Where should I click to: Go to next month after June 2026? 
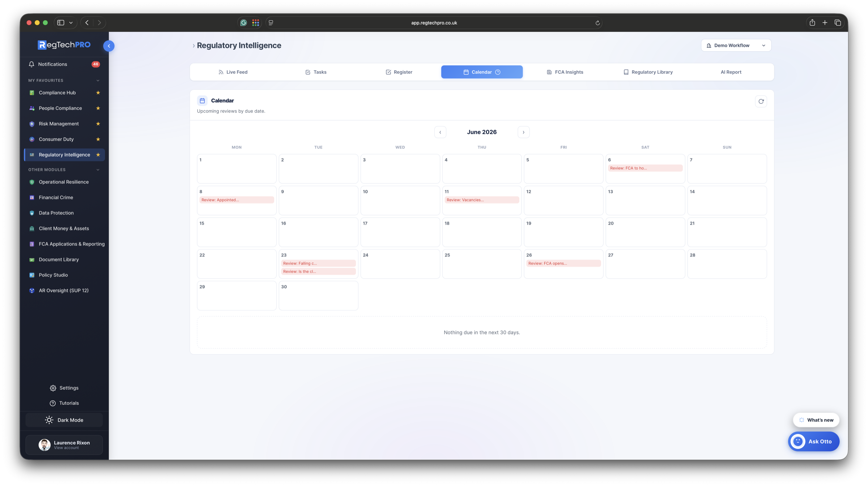(x=523, y=132)
